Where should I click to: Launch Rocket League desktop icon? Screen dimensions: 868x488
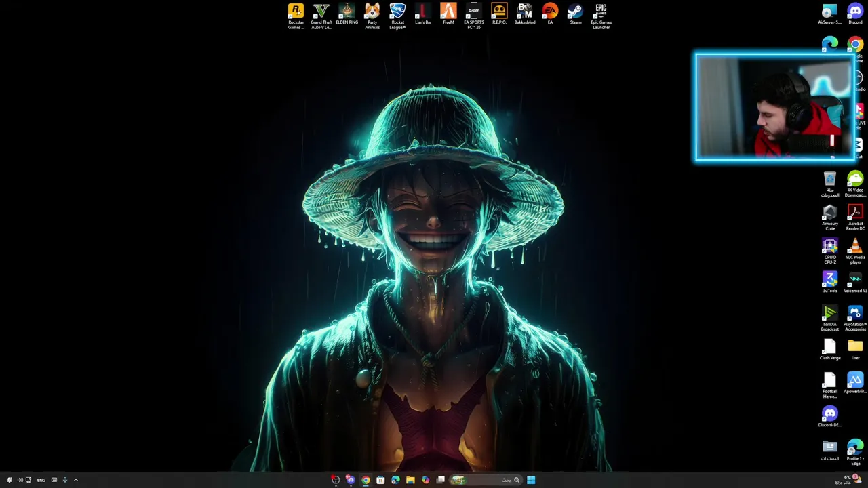point(397,16)
